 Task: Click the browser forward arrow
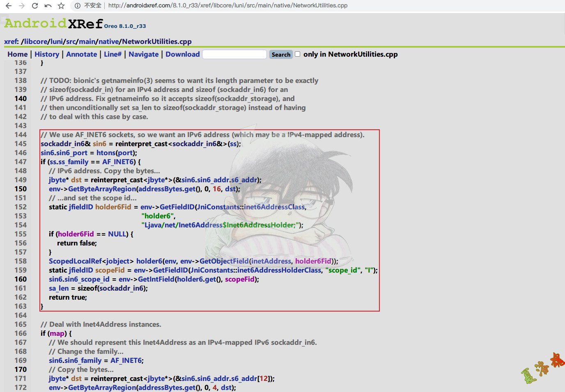[22, 6]
